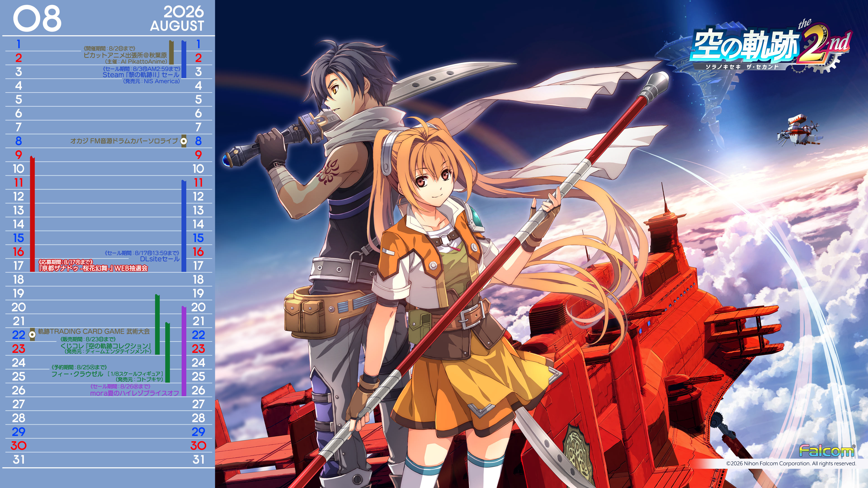The width and height of the screenshot is (868, 488).
Task: Click the ソラノキセキ ザ・セカンド subtitle
Action: (742, 67)
